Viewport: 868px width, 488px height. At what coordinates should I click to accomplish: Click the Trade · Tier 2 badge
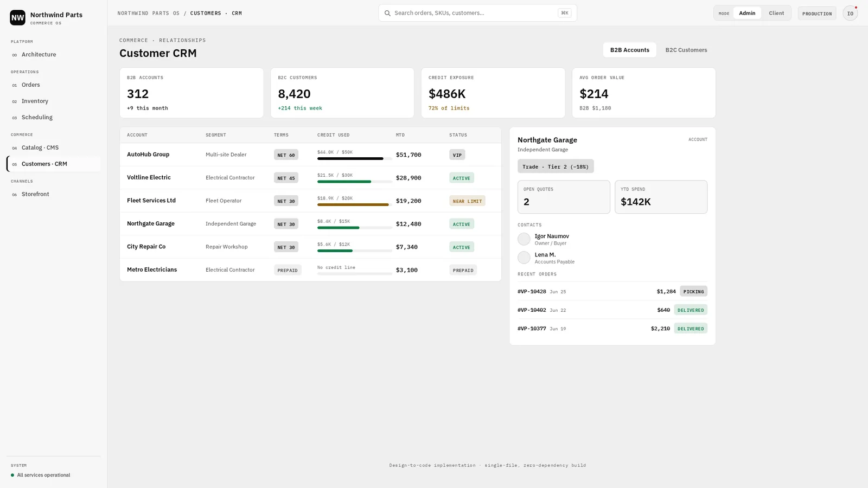click(x=556, y=166)
